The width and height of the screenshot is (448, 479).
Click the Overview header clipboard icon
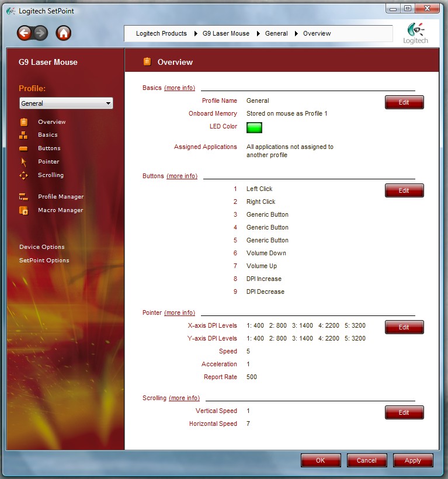click(147, 62)
